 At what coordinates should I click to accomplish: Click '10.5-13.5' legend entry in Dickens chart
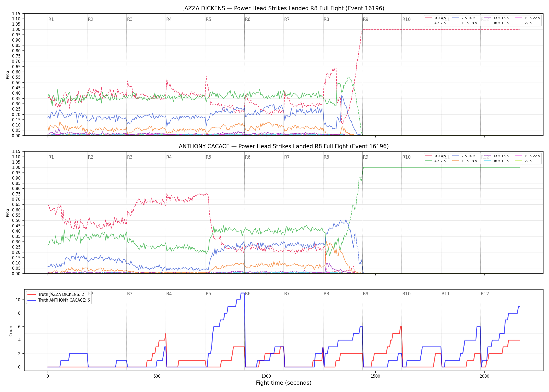point(465,23)
